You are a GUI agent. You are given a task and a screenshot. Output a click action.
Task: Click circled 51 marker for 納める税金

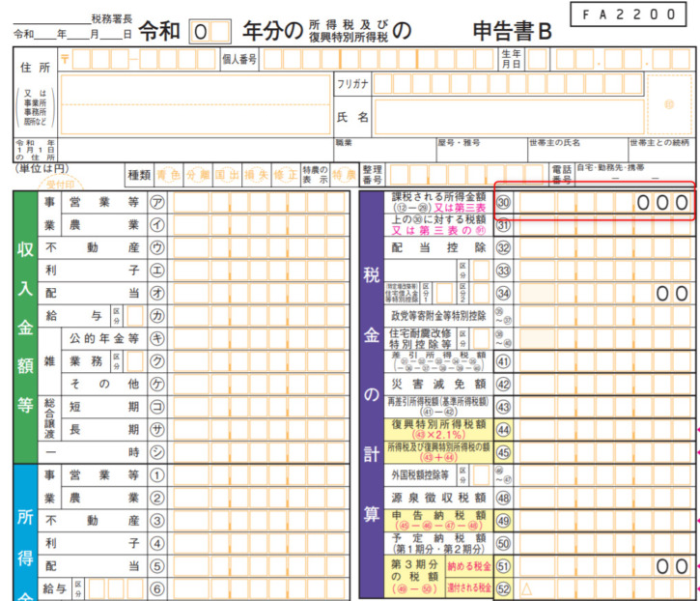coord(503,565)
